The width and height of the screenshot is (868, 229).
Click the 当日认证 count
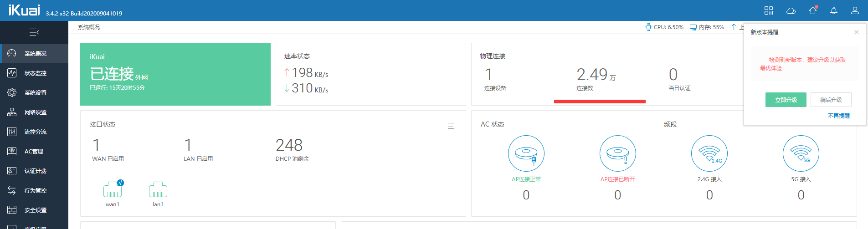click(673, 74)
